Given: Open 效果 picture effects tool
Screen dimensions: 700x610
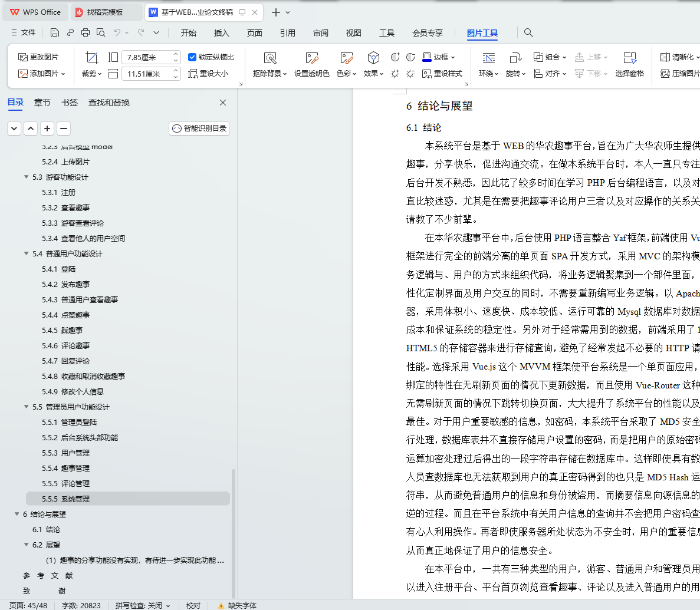Looking at the screenshot, I should point(373,65).
